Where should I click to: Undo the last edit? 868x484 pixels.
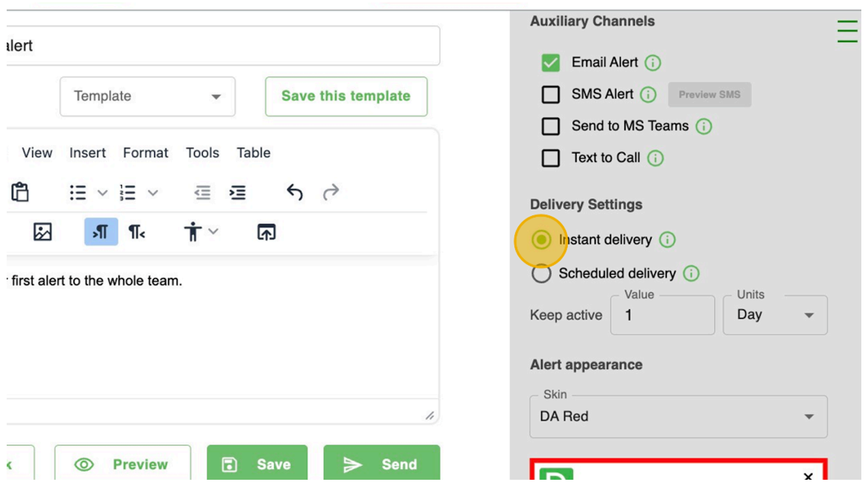coord(294,193)
